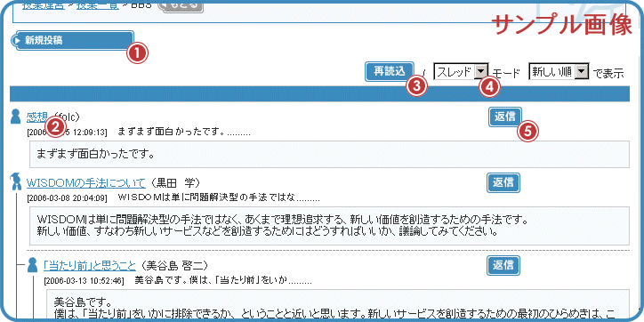Click the で表示 label text
Image resolution: width=644 pixels, height=322 pixels.
pos(608,73)
